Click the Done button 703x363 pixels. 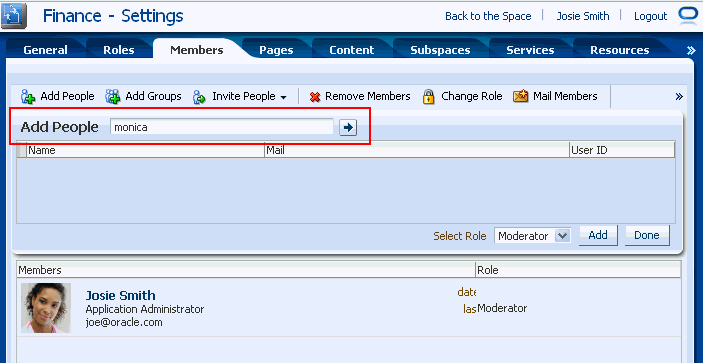[x=647, y=235]
